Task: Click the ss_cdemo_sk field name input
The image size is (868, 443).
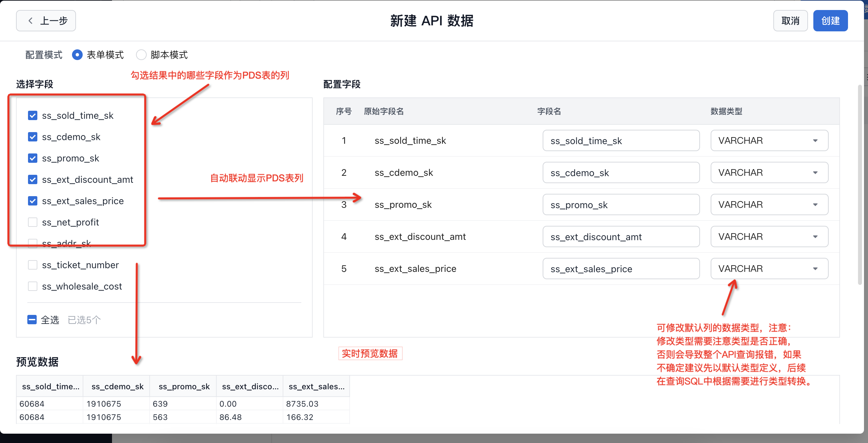Action: coord(621,172)
